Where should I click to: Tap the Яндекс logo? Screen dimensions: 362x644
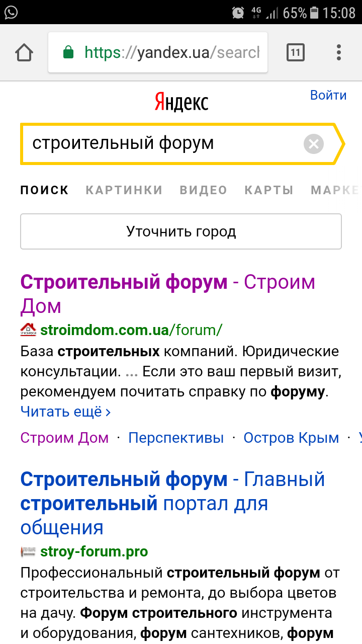[181, 102]
